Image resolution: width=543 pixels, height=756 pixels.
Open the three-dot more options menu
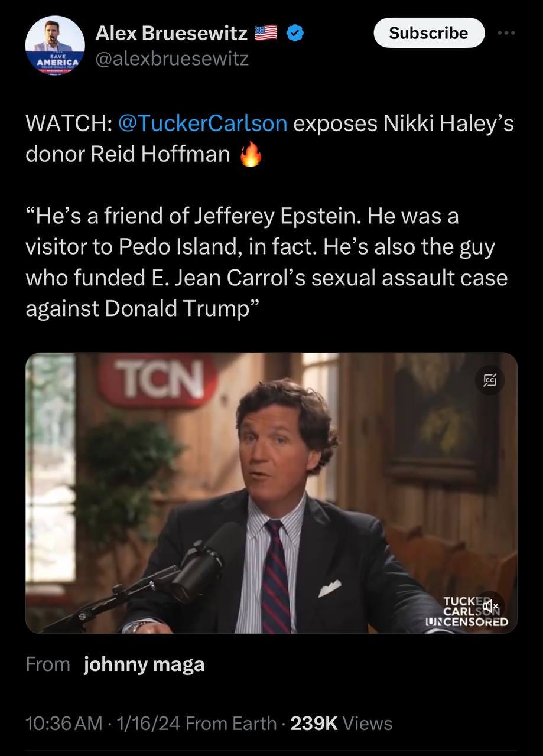pos(506,33)
